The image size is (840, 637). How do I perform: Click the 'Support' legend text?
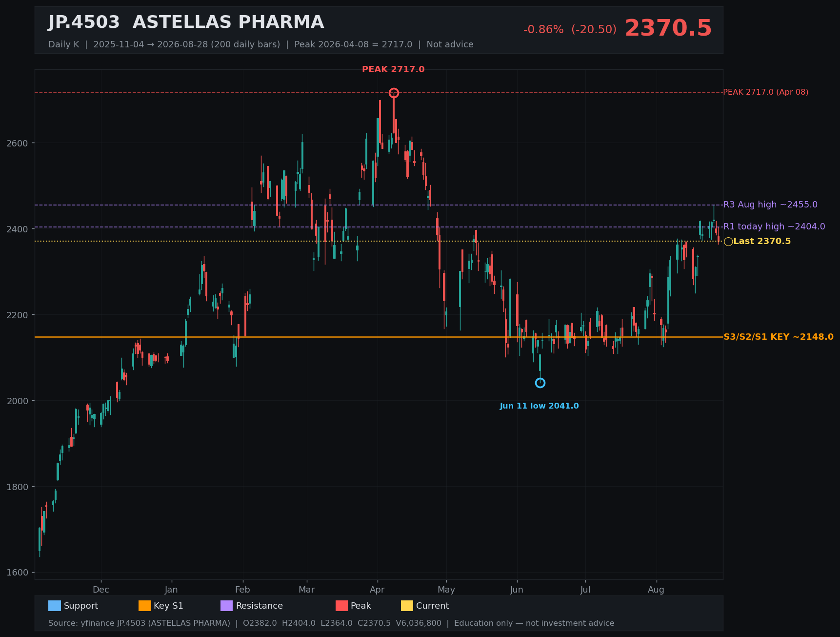tap(81, 606)
